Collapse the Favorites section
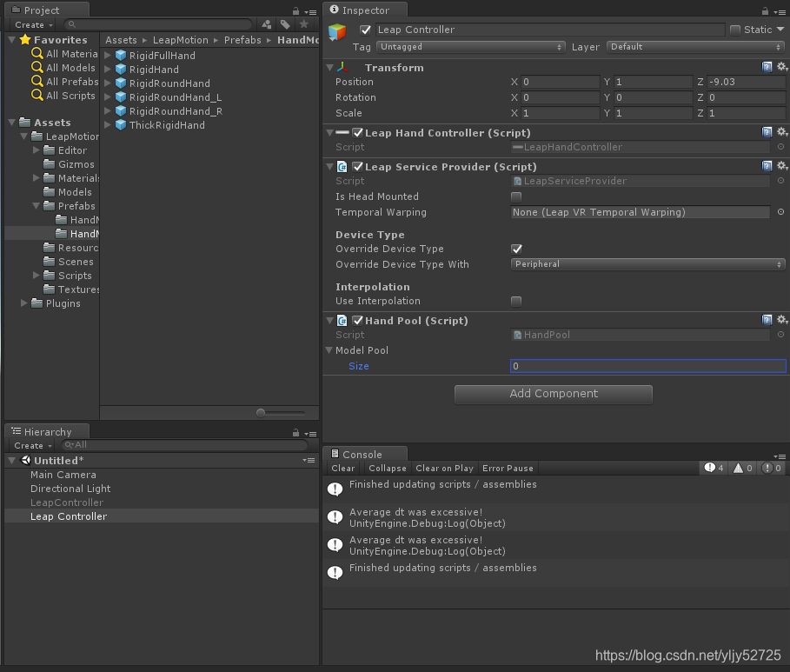Viewport: 790px width, 672px height. point(12,39)
